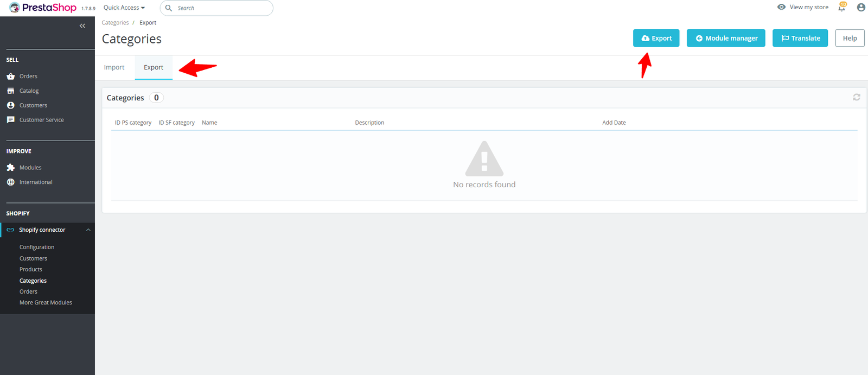
Task: Click the Categories breadcrumb link
Action: pyautogui.click(x=115, y=23)
